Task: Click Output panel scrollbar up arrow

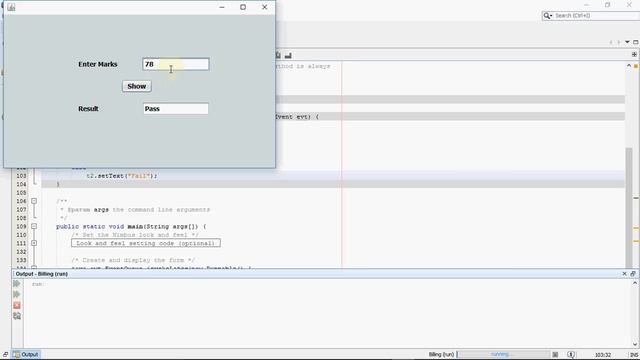Action: click(x=635, y=283)
